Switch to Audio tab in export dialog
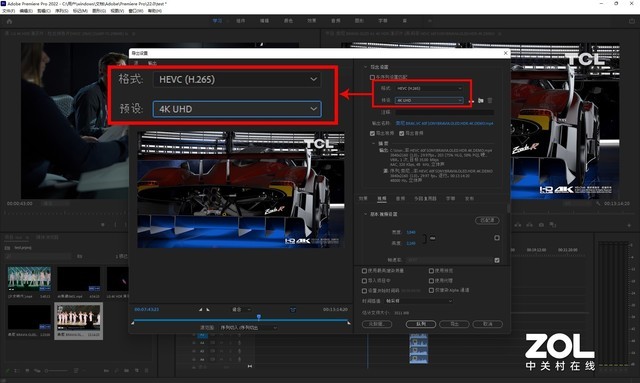The width and height of the screenshot is (640, 383). pyautogui.click(x=400, y=198)
